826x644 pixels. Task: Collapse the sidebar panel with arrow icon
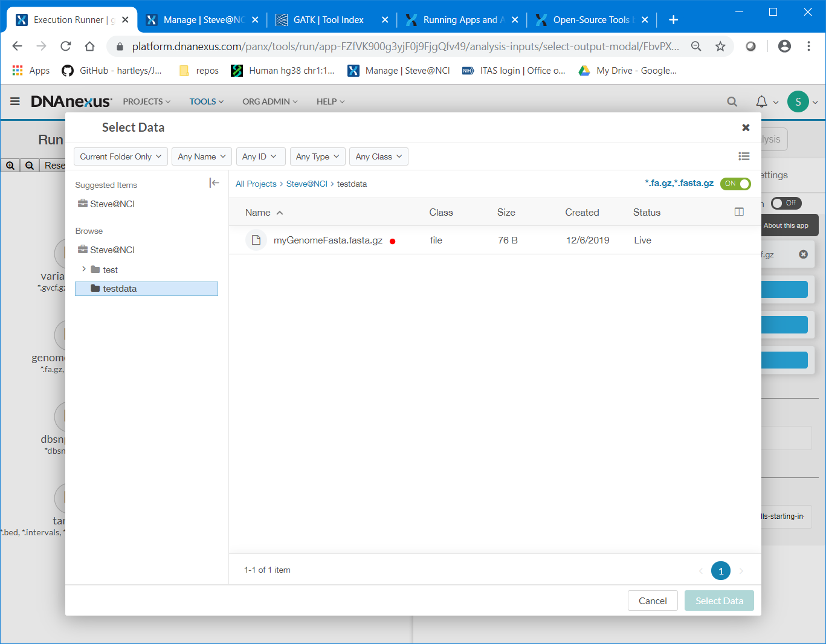coord(214,183)
